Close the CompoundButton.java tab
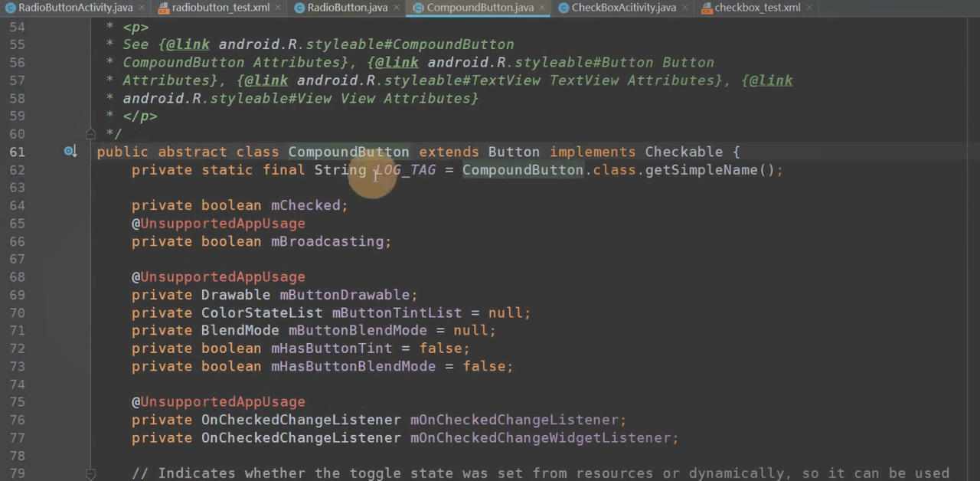Viewport: 980px width, 481px height. pos(544,8)
